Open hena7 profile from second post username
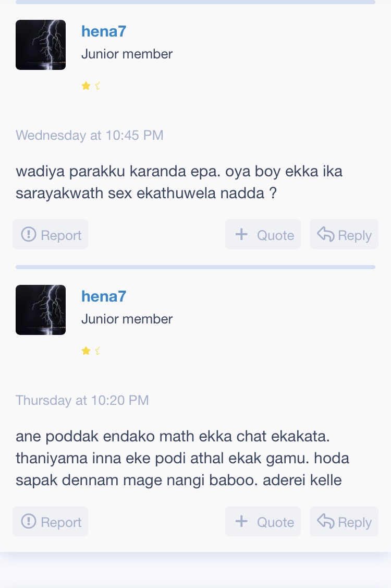Screen dimensions: 391x588 tap(104, 296)
